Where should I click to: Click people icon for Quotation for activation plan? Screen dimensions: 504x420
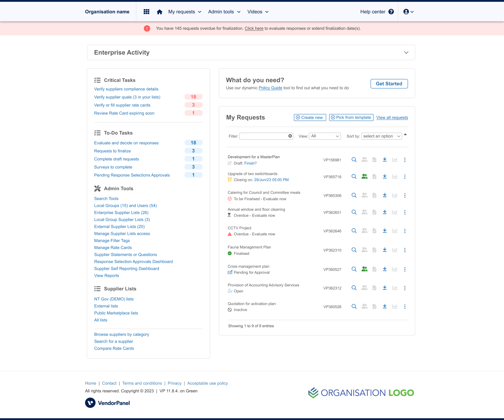click(x=365, y=306)
